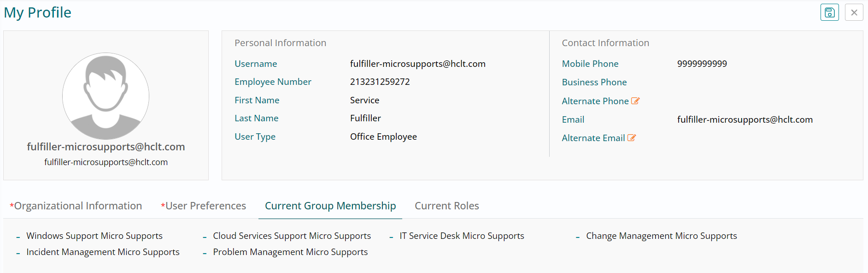The height and width of the screenshot is (273, 868).
Task: Select Incident Management Micro Supports group
Action: coord(103,252)
